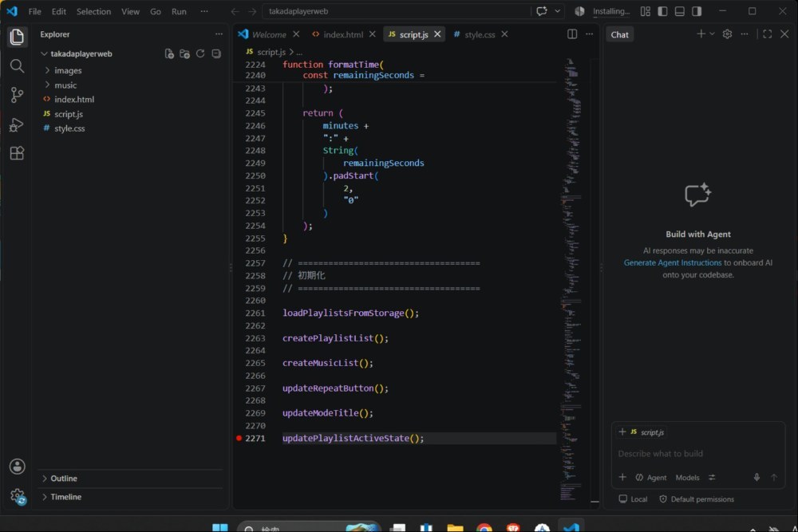The height and width of the screenshot is (532, 798).
Task: Open the File menu
Action: [x=34, y=11]
